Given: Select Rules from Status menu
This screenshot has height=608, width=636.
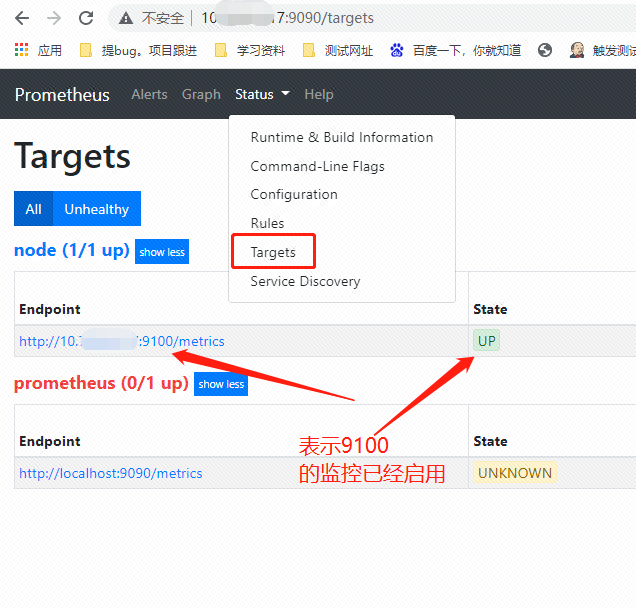Looking at the screenshot, I should (267, 223).
